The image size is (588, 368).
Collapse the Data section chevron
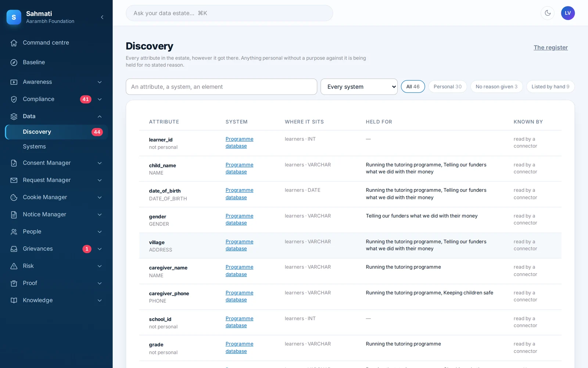pyautogui.click(x=100, y=116)
